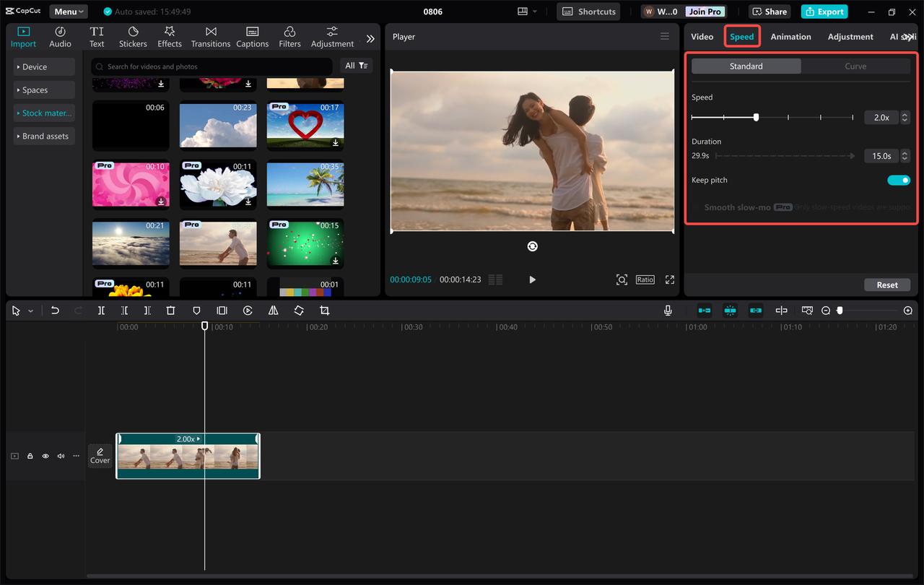Open the Filters panel
924x585 pixels.
point(289,36)
